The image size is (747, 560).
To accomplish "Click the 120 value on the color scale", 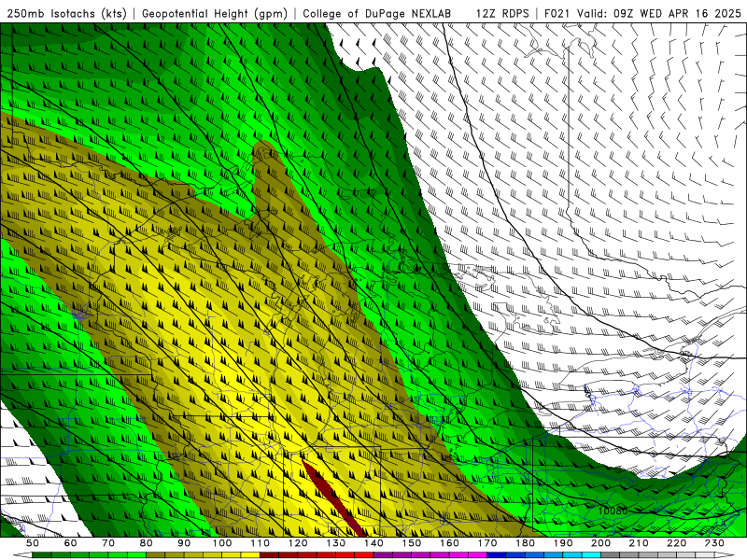I will (x=298, y=543).
